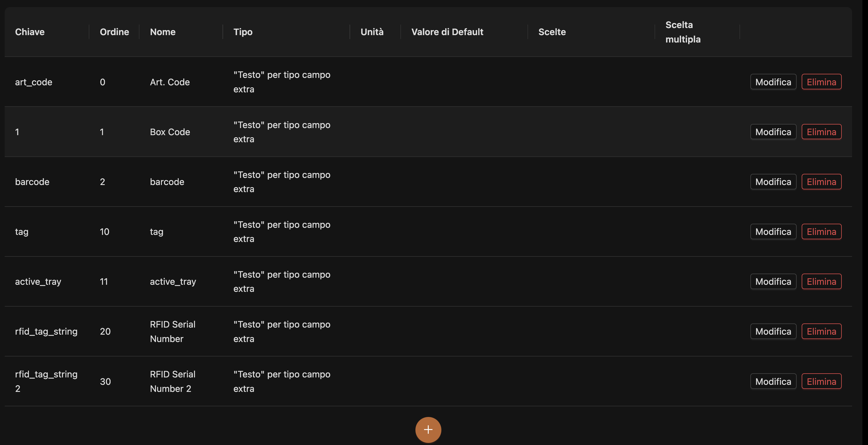Edit the tag field

pyautogui.click(x=773, y=232)
